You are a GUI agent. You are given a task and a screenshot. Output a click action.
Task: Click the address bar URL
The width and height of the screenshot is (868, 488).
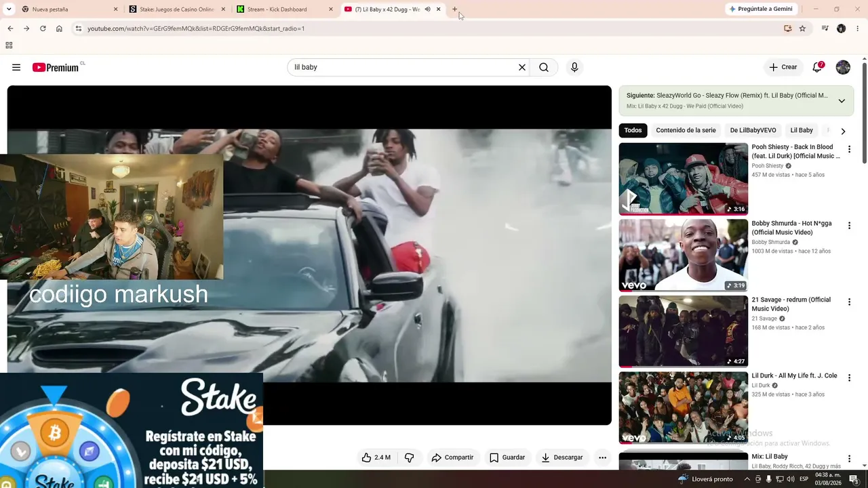pos(196,28)
